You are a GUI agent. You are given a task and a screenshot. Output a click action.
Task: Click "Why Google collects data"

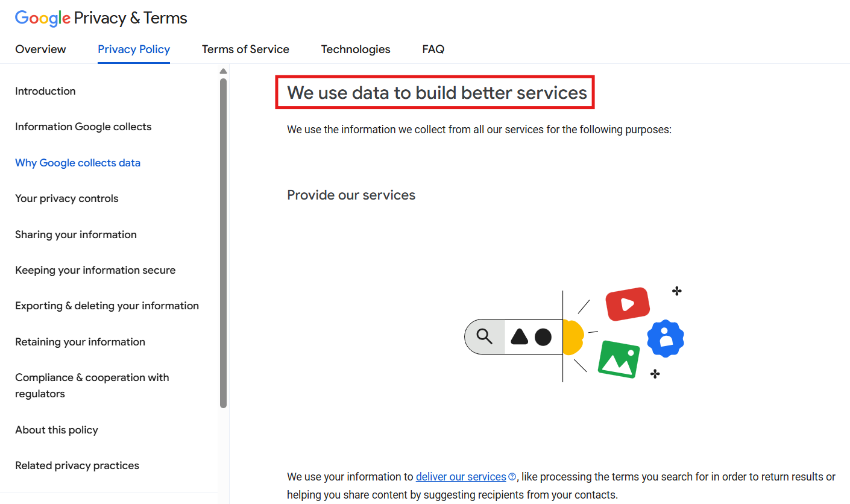(77, 162)
